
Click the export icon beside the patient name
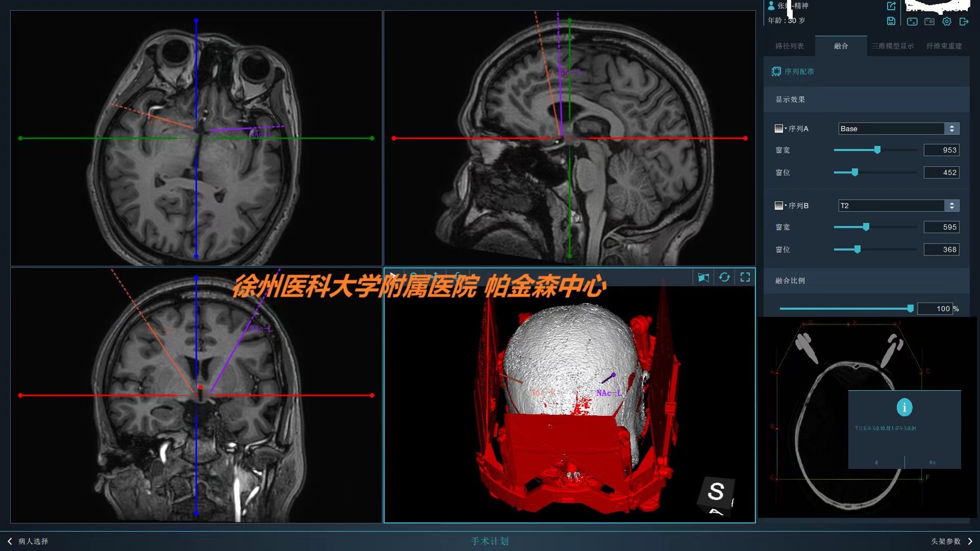pyautogui.click(x=891, y=6)
